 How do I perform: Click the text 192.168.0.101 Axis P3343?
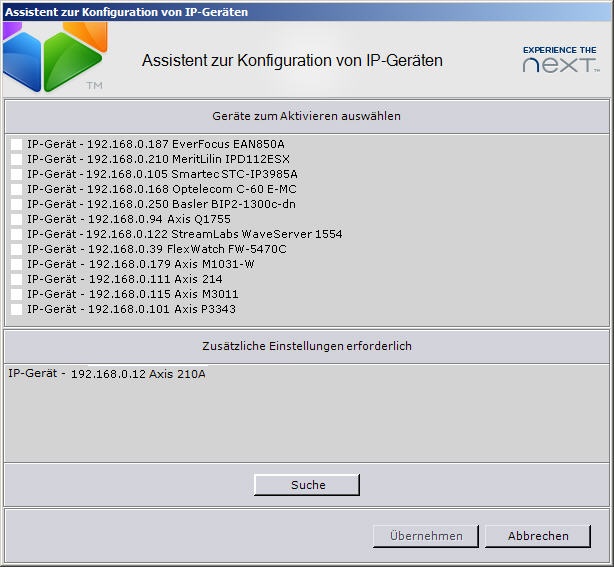tap(162, 309)
